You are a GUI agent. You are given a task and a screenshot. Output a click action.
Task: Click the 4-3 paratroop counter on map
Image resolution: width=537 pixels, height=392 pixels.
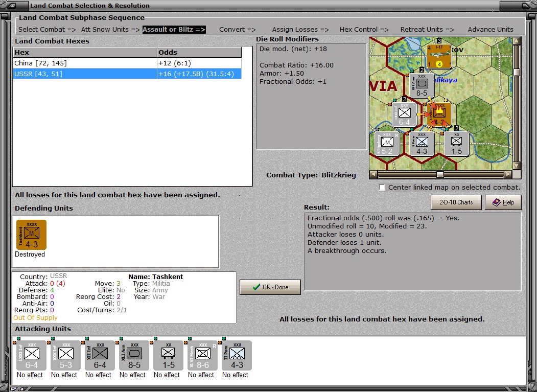click(x=422, y=144)
